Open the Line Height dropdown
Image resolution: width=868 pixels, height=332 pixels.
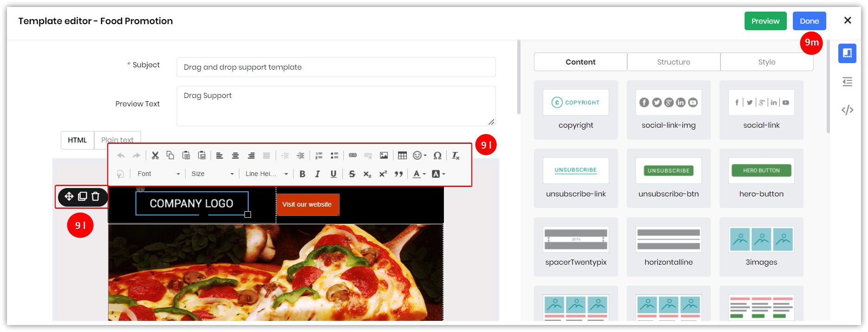(267, 174)
